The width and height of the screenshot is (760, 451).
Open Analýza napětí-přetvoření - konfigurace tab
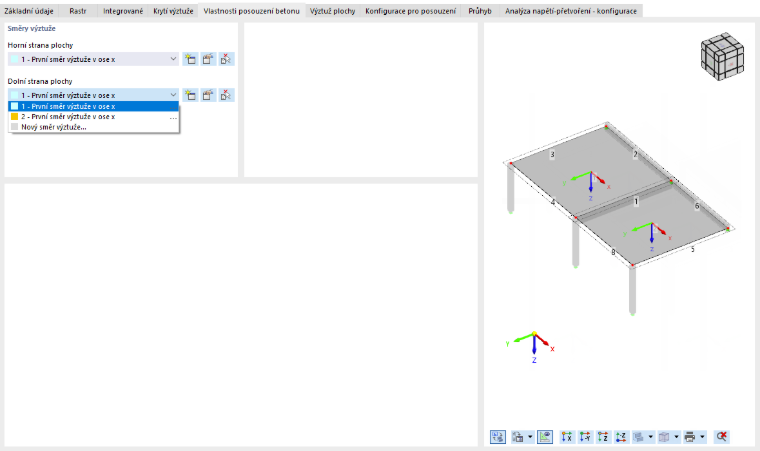(x=571, y=11)
